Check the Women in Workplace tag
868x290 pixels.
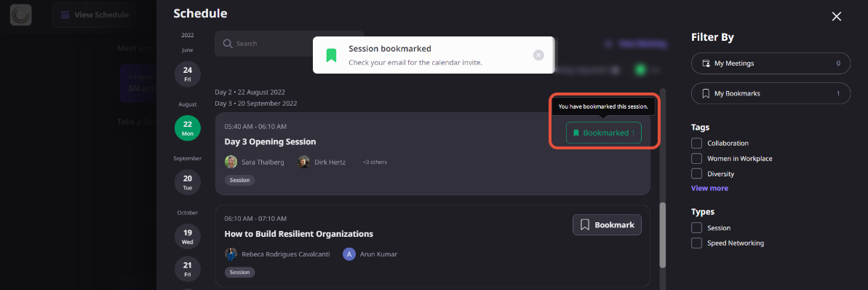click(696, 159)
